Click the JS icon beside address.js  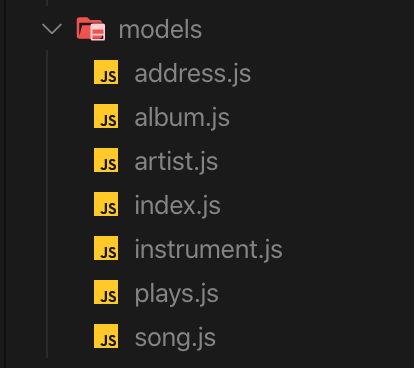tap(106, 72)
